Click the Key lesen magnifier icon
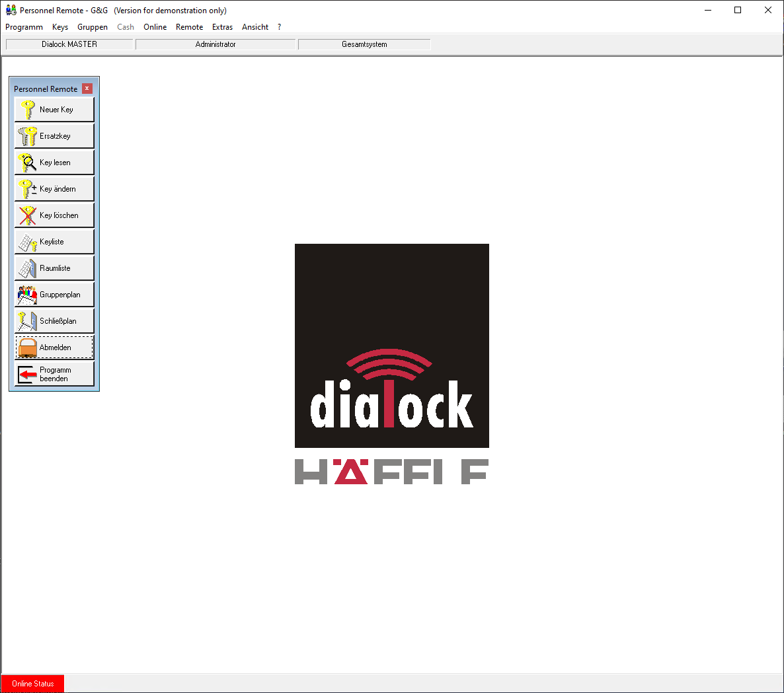The width and height of the screenshot is (784, 693). coord(27,163)
